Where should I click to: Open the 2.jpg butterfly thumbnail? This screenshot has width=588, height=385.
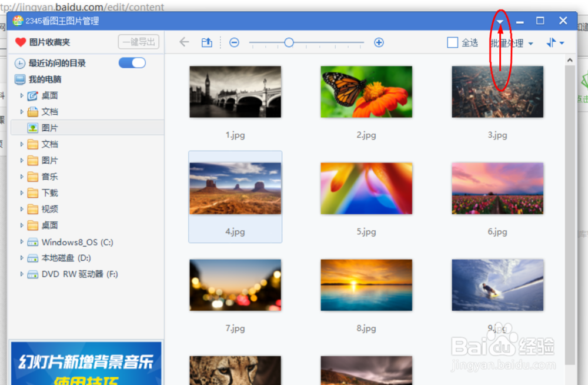[366, 92]
